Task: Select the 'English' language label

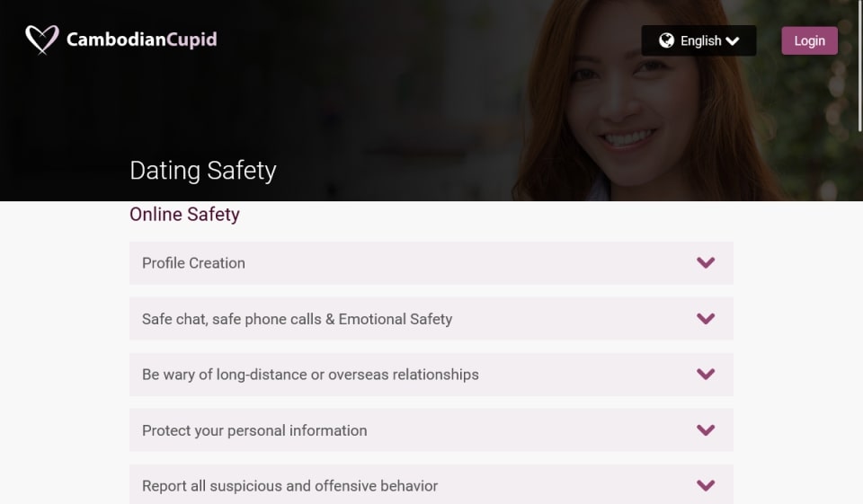Action: click(700, 40)
